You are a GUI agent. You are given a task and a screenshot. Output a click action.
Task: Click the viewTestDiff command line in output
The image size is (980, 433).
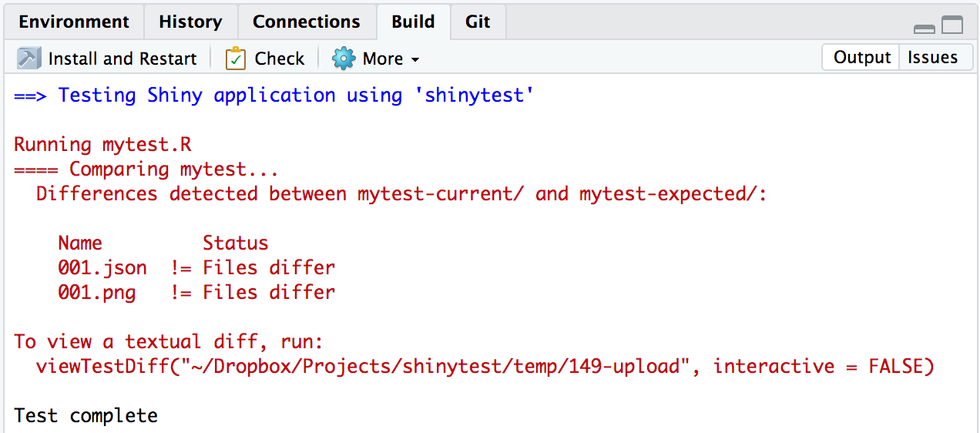pyautogui.click(x=485, y=366)
